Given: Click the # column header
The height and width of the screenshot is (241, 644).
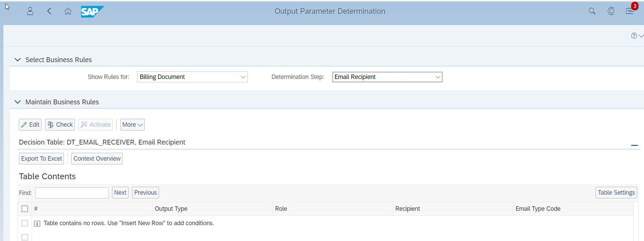Looking at the screenshot, I should [92, 209].
